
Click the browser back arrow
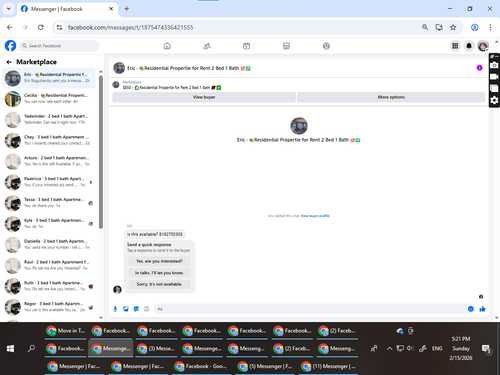pos(10,27)
